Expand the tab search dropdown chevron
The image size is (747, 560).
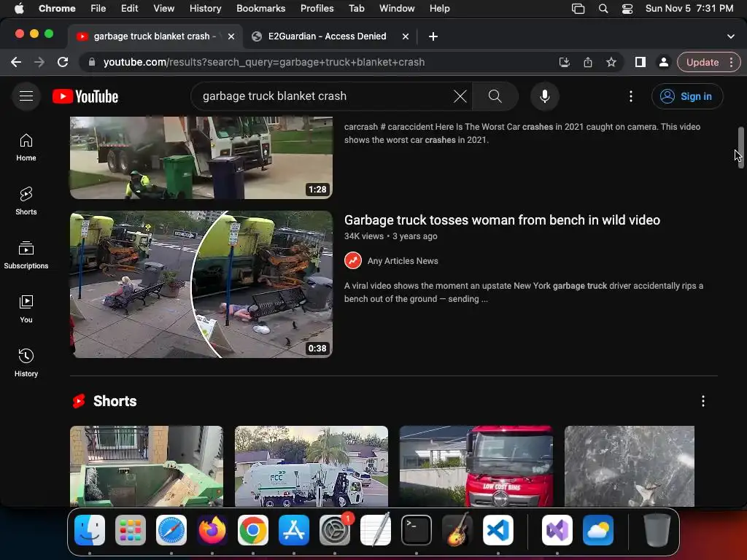click(731, 36)
